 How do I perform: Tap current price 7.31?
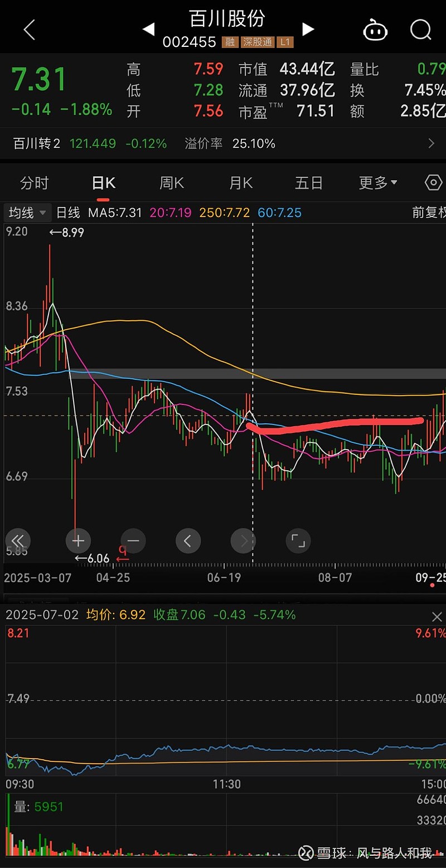click(40, 80)
